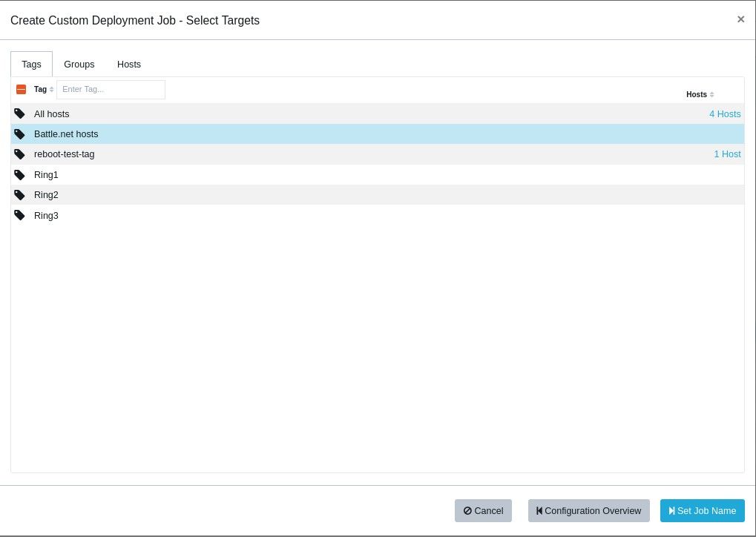Go back to Configuration Overview
This screenshot has height=537, width=756.
(588, 511)
